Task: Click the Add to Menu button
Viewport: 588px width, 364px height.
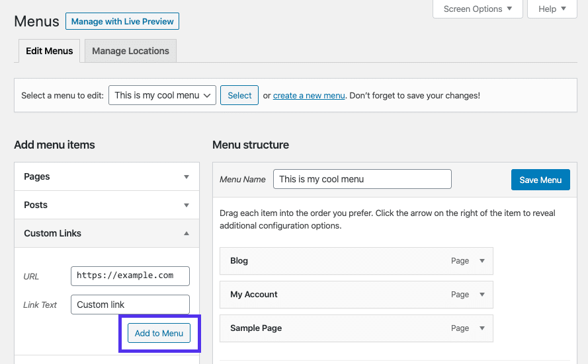Action: (x=159, y=333)
